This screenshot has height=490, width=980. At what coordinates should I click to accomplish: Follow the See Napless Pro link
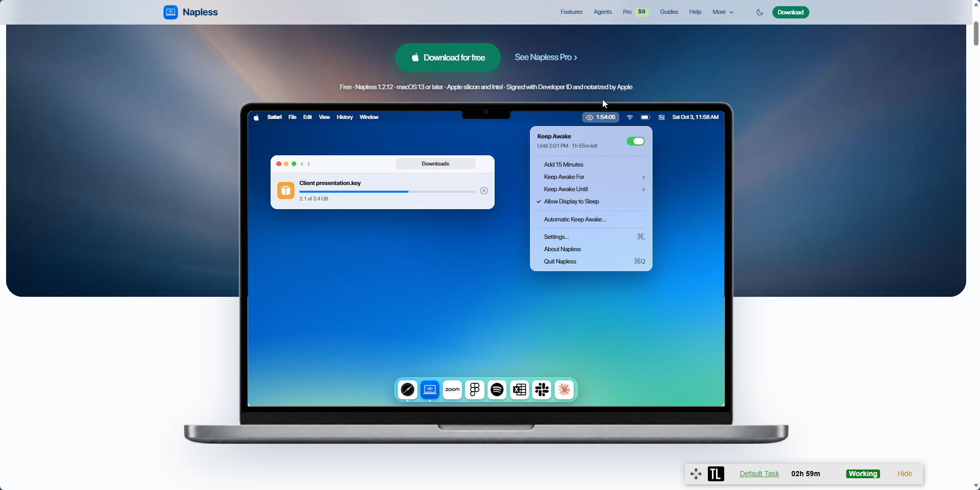click(x=546, y=57)
